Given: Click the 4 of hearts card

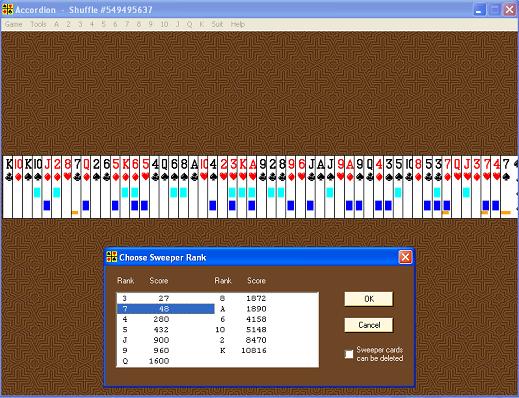Looking at the screenshot, I should click(x=496, y=187).
